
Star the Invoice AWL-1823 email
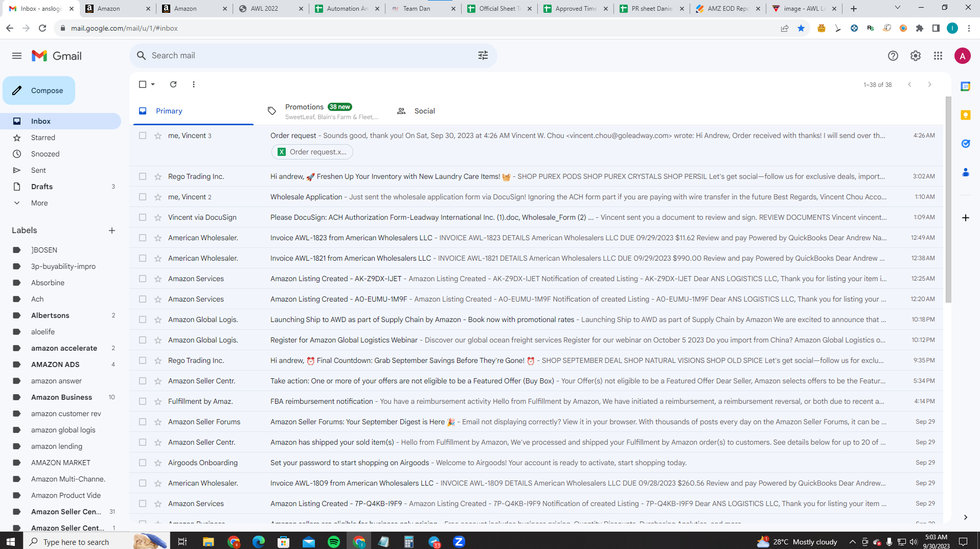click(158, 238)
